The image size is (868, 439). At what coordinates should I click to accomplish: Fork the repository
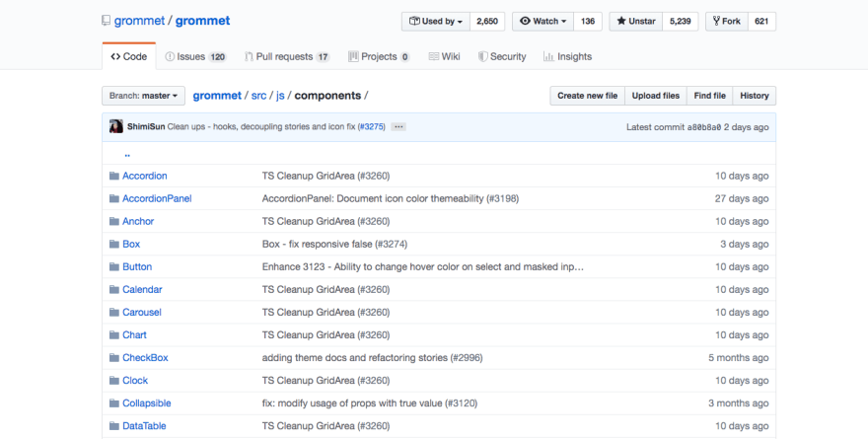click(727, 21)
